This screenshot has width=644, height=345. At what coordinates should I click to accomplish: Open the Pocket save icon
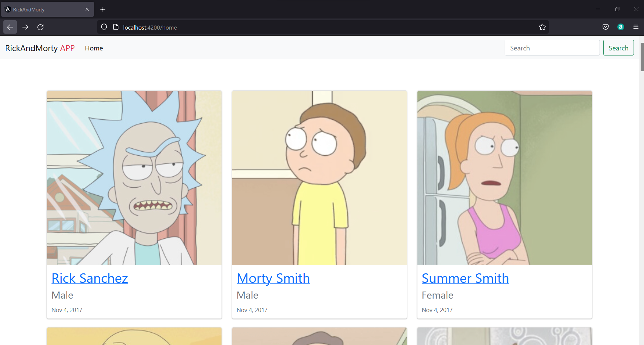pyautogui.click(x=605, y=27)
